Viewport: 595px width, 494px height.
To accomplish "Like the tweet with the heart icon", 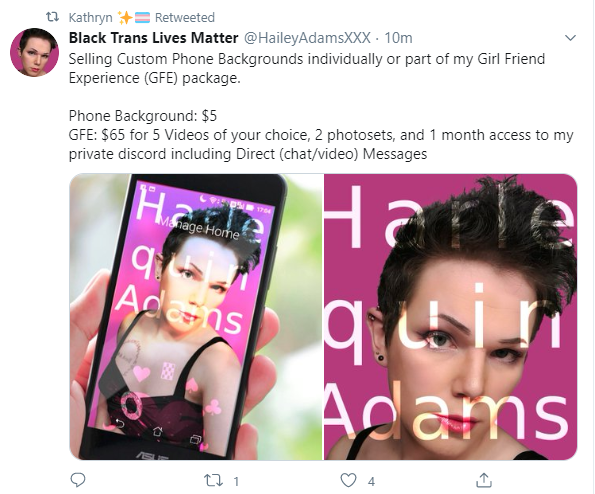I will tap(348, 480).
